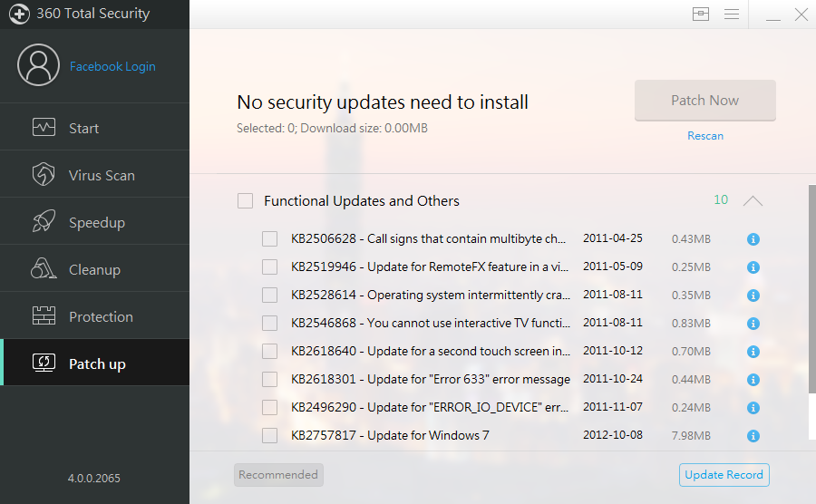Tick the KB2546868 interactive TV checkbox
The height and width of the screenshot is (504, 816).
pos(269,324)
